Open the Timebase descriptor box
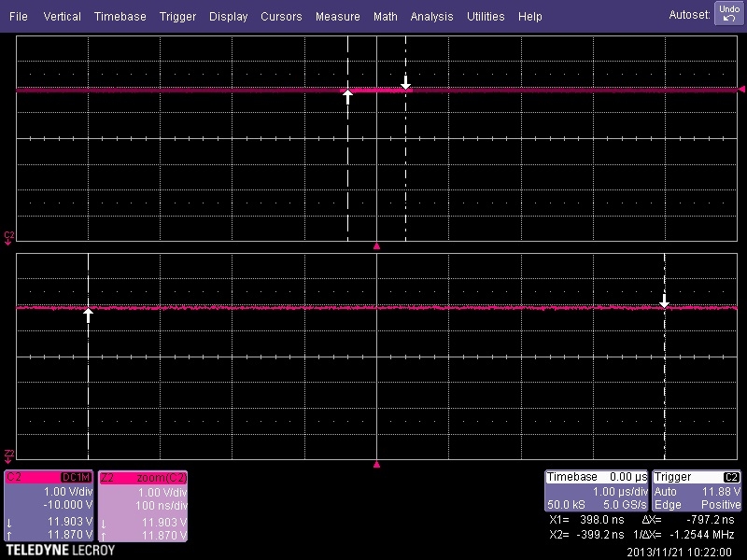This screenshot has height=560, width=747. [x=596, y=491]
